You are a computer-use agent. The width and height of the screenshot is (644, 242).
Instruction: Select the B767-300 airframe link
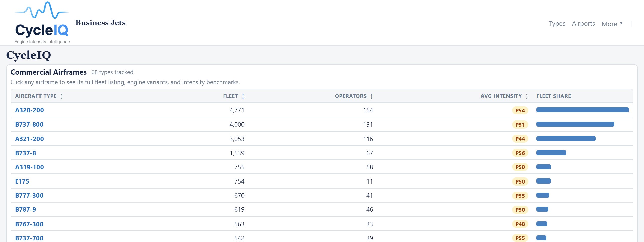tap(29, 224)
